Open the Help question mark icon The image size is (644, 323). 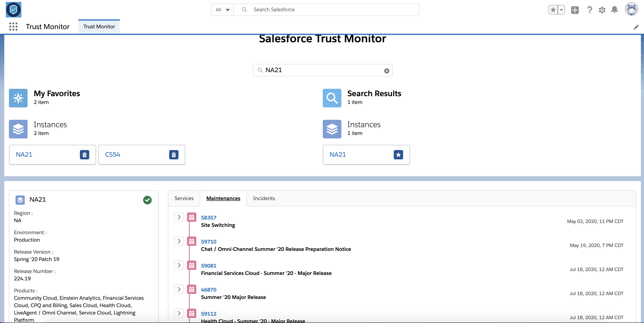click(589, 10)
